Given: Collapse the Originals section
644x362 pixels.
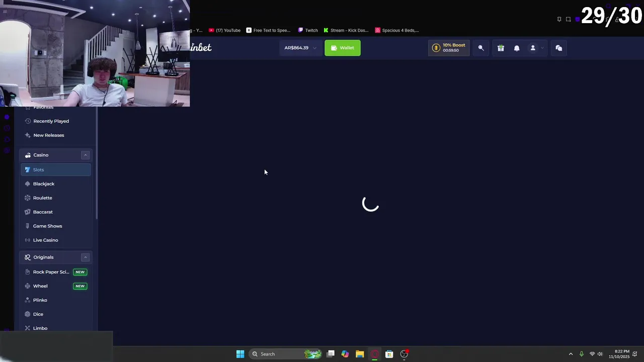Looking at the screenshot, I should [x=85, y=257].
